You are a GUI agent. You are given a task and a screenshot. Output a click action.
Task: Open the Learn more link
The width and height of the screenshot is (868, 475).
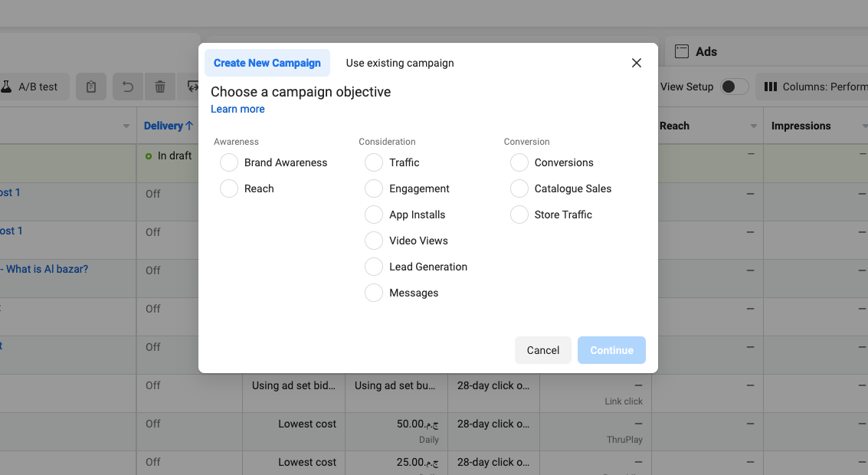[x=237, y=109]
